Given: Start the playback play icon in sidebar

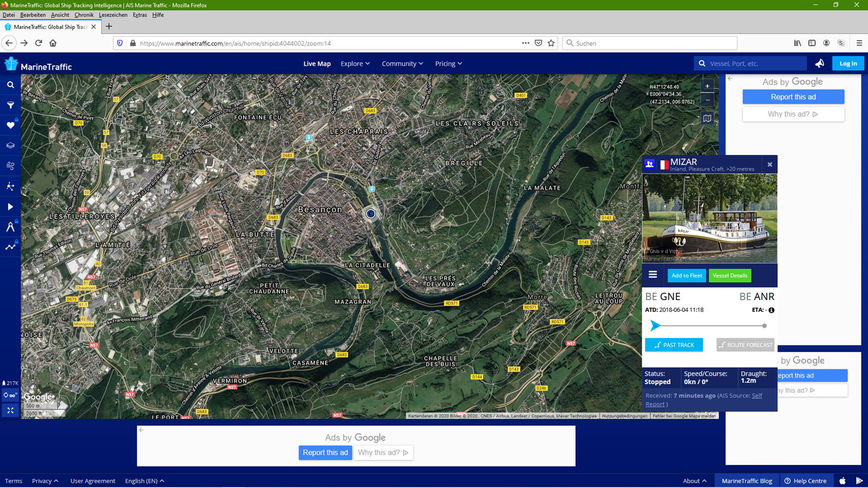Looking at the screenshot, I should (x=10, y=207).
